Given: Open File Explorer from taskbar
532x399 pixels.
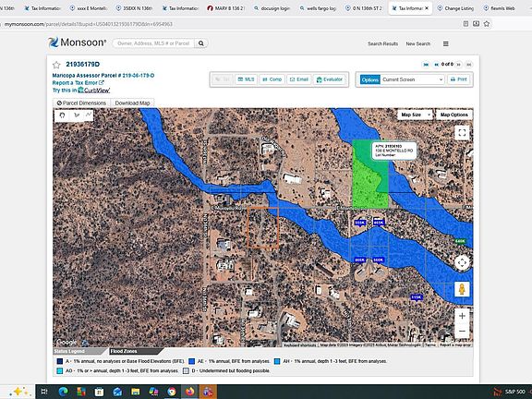Looking at the screenshot, I should (136, 392).
